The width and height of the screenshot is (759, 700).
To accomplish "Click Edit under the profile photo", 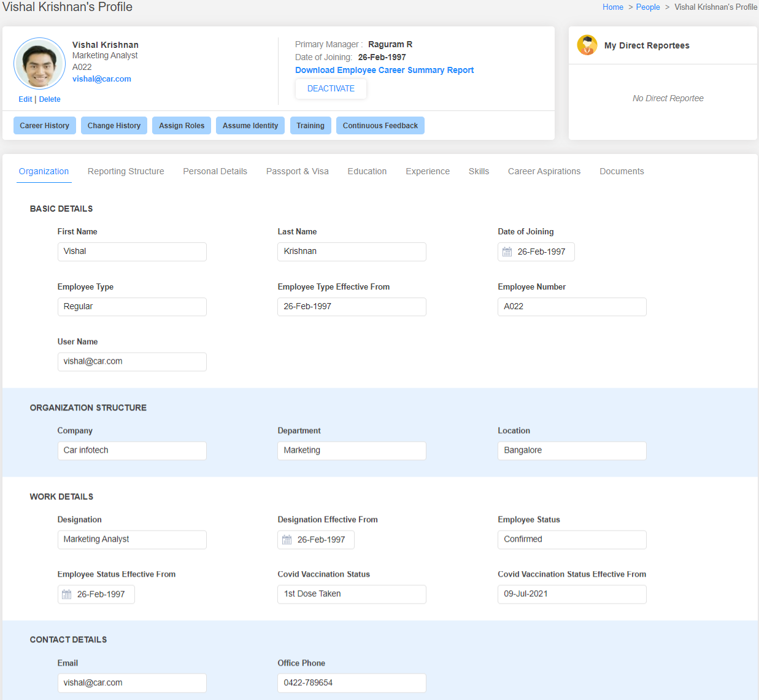I will (x=25, y=99).
